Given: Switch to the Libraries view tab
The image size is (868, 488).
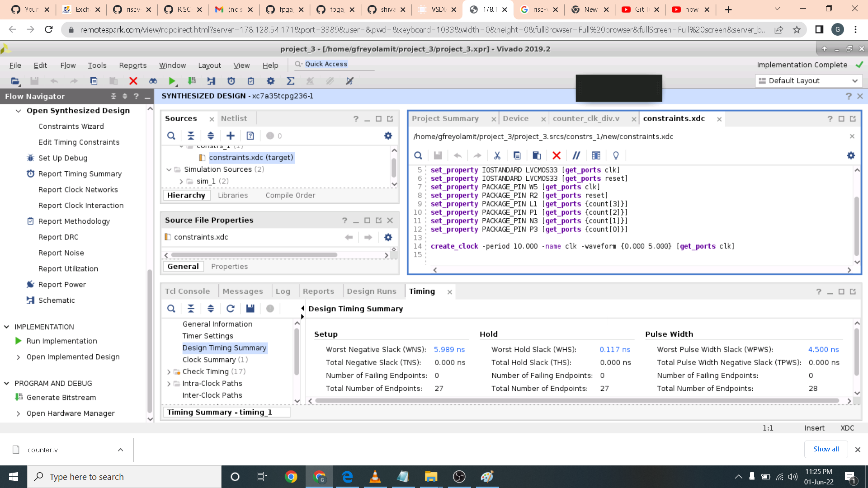Looking at the screenshot, I should (233, 195).
